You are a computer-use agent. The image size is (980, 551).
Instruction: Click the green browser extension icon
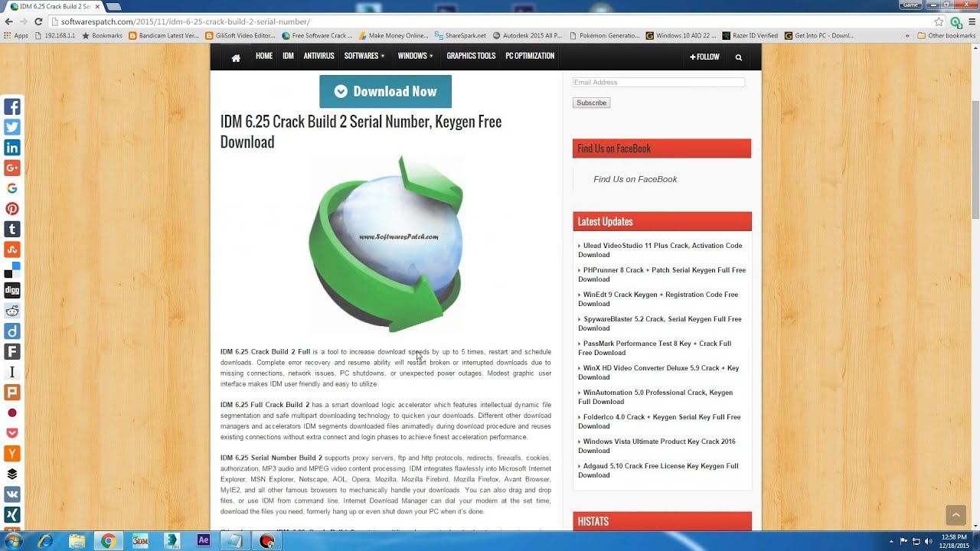click(955, 22)
